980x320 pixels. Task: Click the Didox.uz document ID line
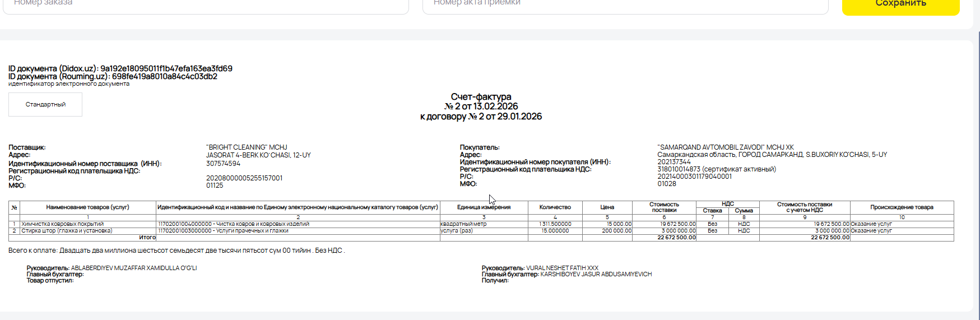coord(120,68)
